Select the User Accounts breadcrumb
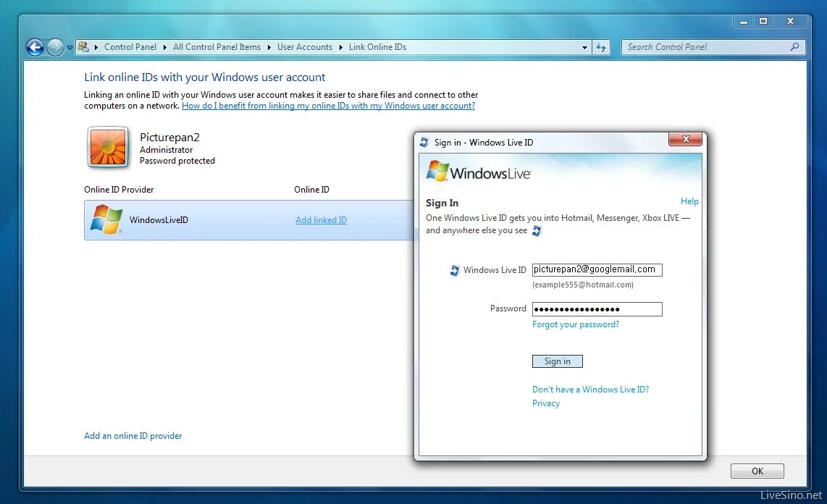Image resolution: width=827 pixels, height=504 pixels. click(x=305, y=47)
